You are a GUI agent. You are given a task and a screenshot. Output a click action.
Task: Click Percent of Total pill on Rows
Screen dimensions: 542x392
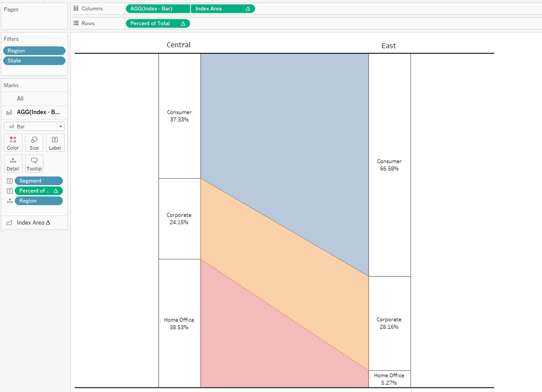(x=158, y=23)
